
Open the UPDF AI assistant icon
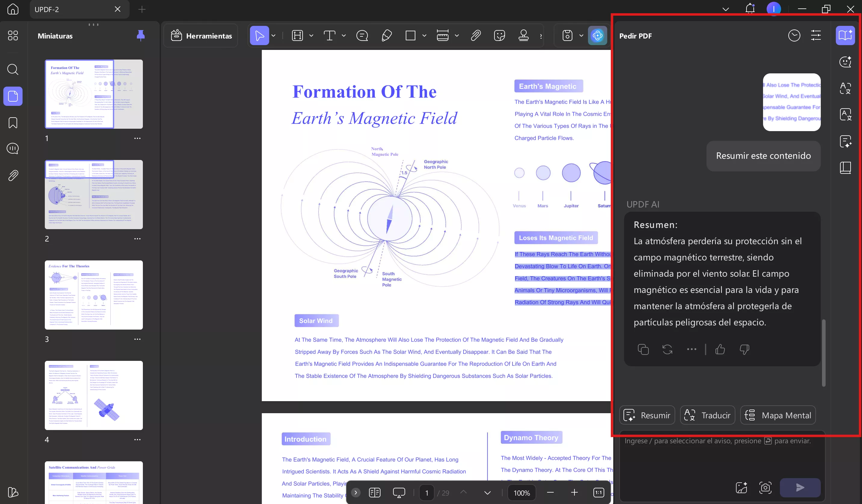[597, 35]
